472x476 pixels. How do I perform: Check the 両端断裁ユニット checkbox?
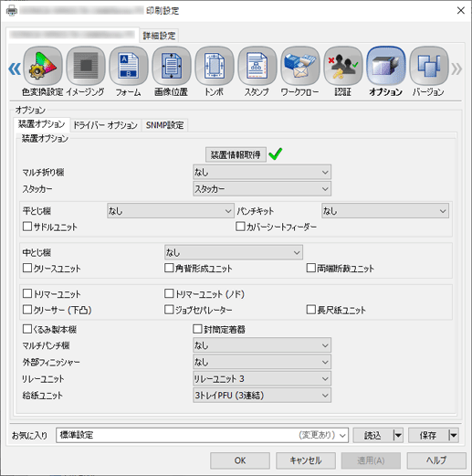pos(310,268)
